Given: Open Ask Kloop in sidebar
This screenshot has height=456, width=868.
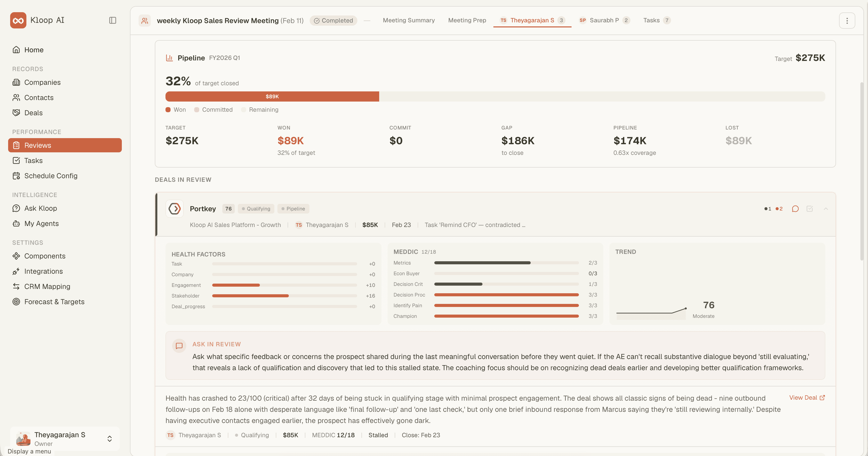Looking at the screenshot, I should tap(40, 208).
